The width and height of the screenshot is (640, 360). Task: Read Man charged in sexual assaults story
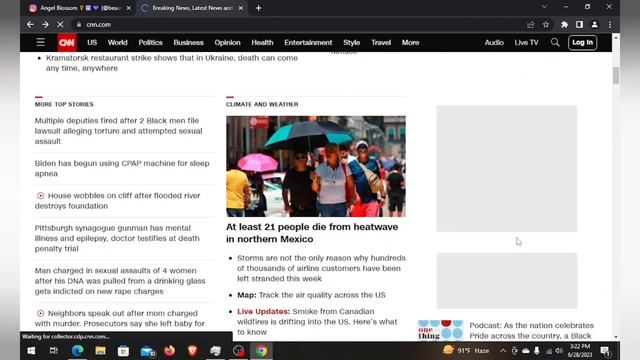click(x=120, y=281)
